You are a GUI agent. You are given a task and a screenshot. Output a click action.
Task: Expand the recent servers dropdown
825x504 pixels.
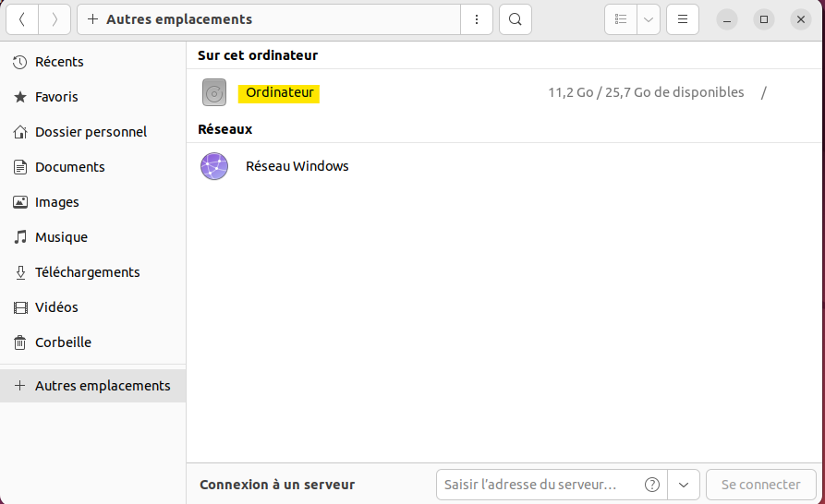click(x=683, y=485)
